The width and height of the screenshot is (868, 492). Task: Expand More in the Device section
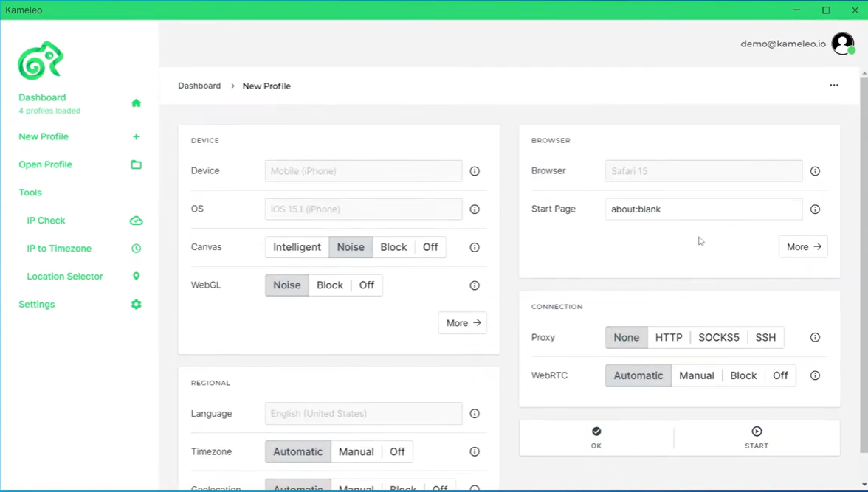click(462, 322)
